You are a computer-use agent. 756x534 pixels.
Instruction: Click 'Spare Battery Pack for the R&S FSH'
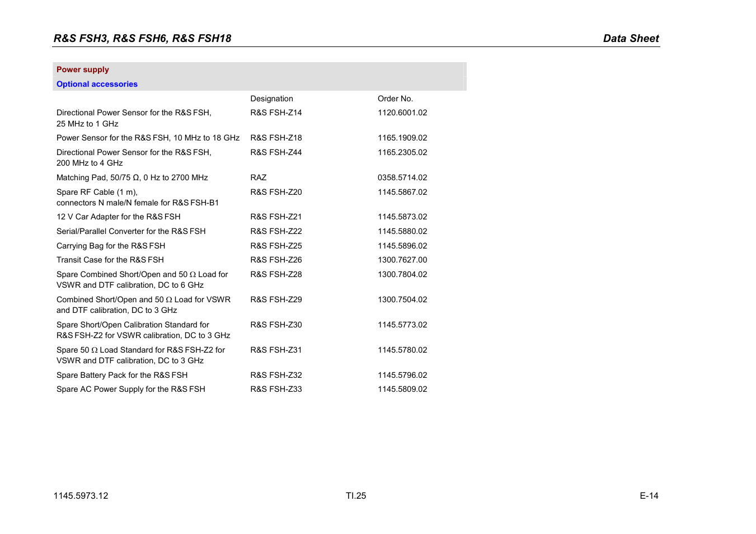(122, 375)
